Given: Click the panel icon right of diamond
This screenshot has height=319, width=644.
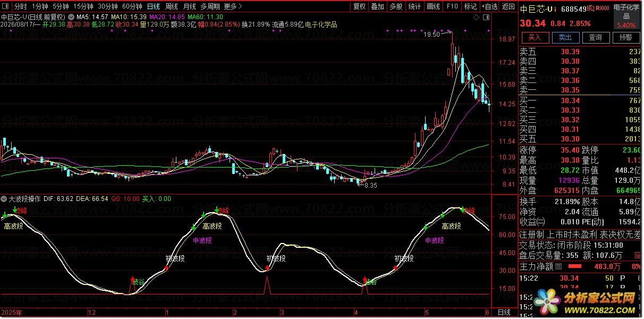Looking at the screenshot, I should tap(486, 18).
